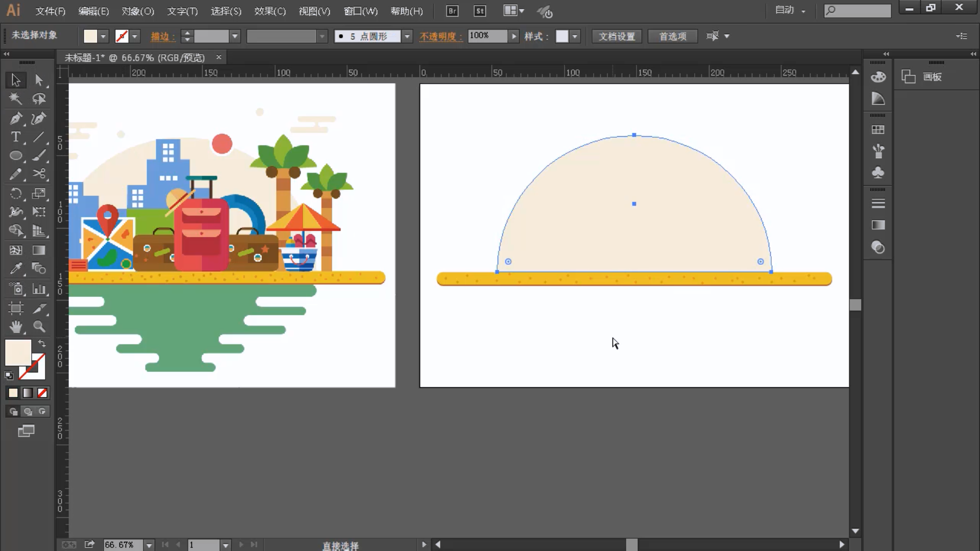Click the 首选项 (Preferences) button

(673, 36)
